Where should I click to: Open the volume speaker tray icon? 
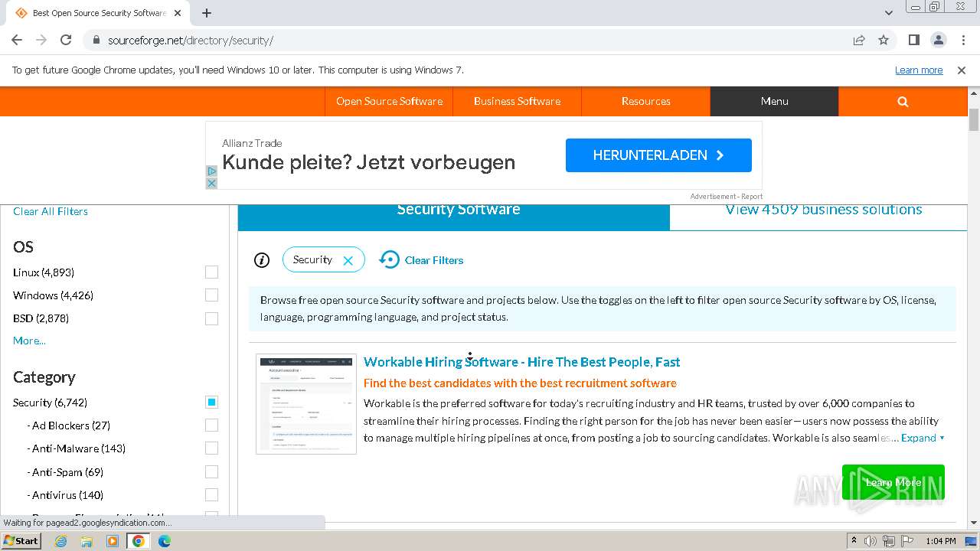[x=871, y=541]
